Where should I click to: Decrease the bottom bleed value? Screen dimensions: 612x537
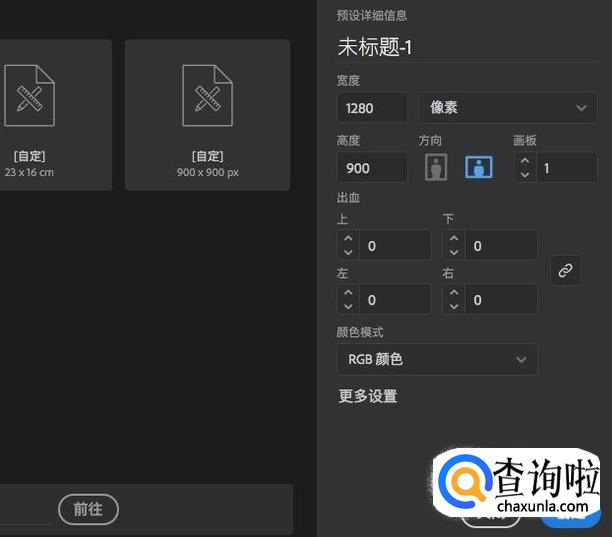pos(454,252)
